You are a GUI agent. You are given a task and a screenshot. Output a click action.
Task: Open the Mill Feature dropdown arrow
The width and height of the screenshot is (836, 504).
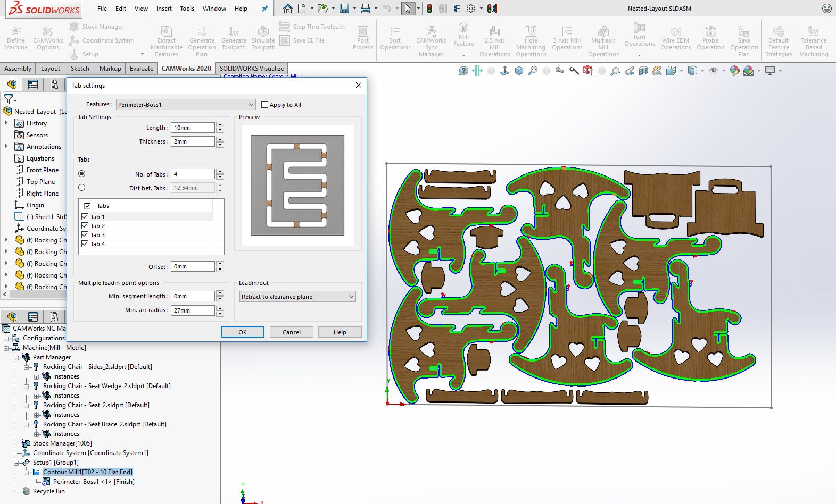click(463, 55)
